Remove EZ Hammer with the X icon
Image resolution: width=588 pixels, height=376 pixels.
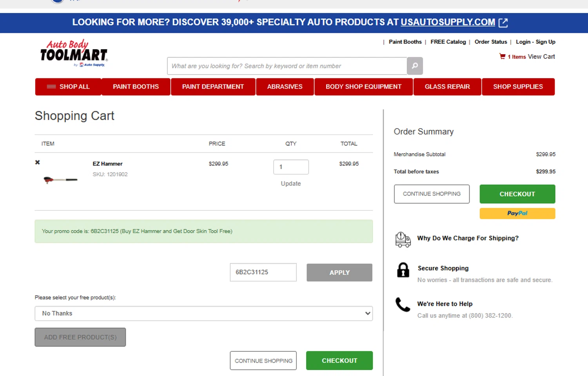pos(38,162)
